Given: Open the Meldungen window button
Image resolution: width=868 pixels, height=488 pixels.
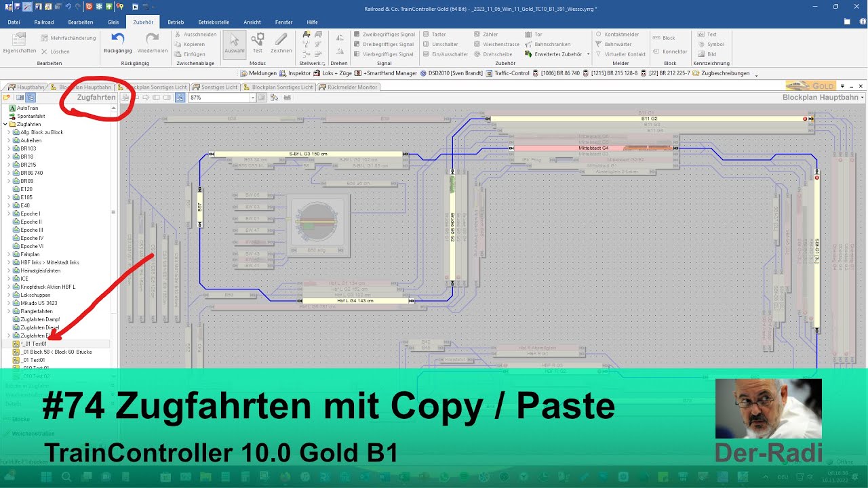Looking at the screenshot, I should (258, 73).
